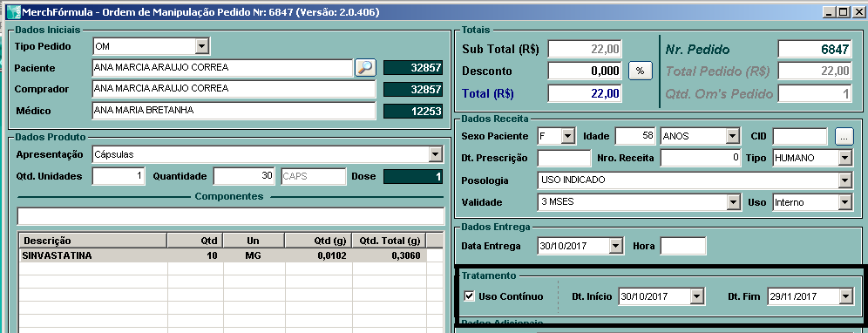Open the Validade dropdown
The height and width of the screenshot is (333, 868).
[734, 202]
